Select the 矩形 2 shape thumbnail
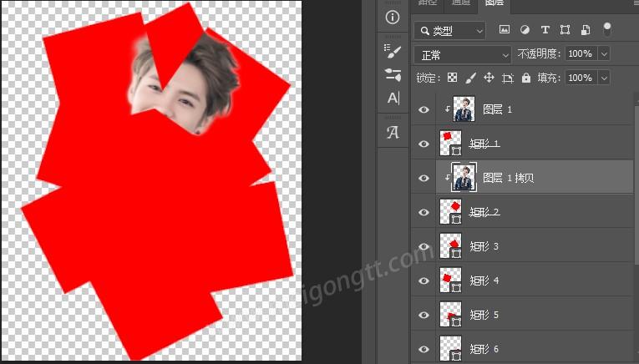This screenshot has width=639, height=364. (x=451, y=211)
